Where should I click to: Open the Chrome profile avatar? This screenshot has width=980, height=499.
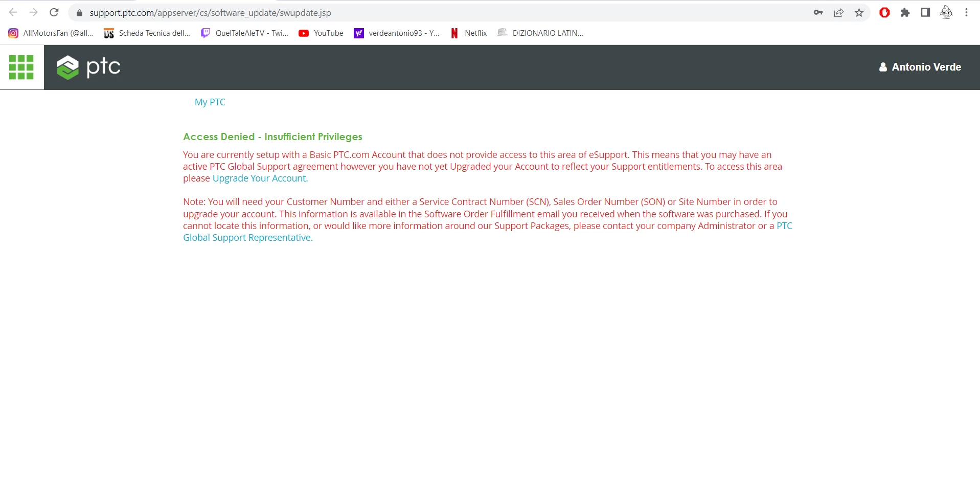click(946, 13)
